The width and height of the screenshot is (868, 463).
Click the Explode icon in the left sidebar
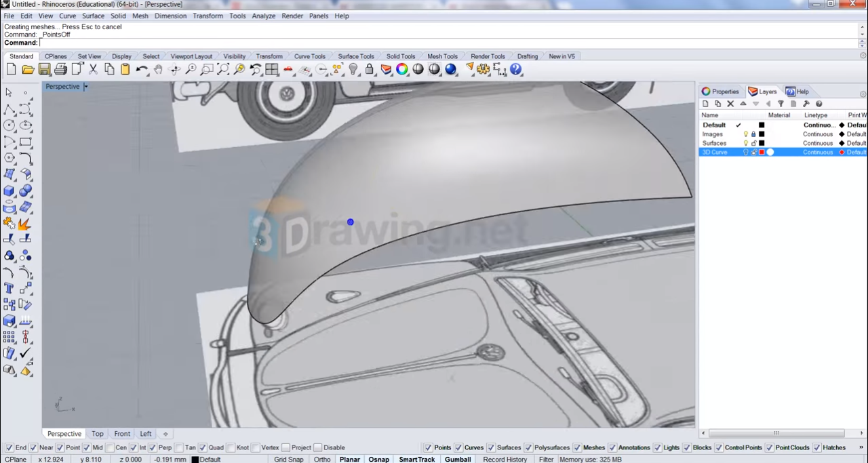(x=25, y=223)
